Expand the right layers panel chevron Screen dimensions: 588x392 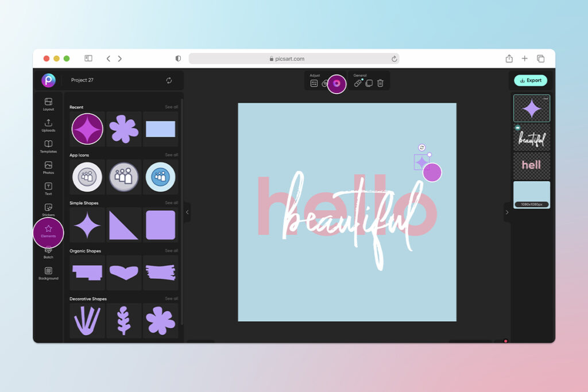click(x=507, y=212)
